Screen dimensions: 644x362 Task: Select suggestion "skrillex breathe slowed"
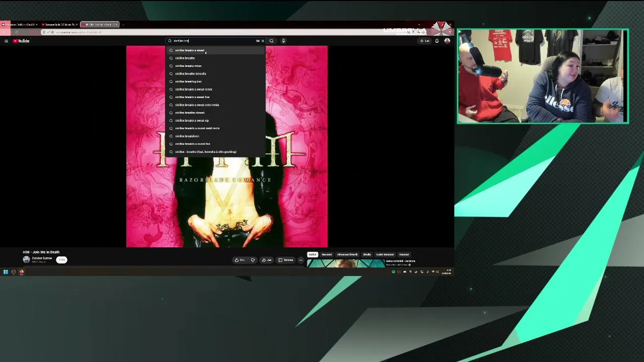coord(215,113)
